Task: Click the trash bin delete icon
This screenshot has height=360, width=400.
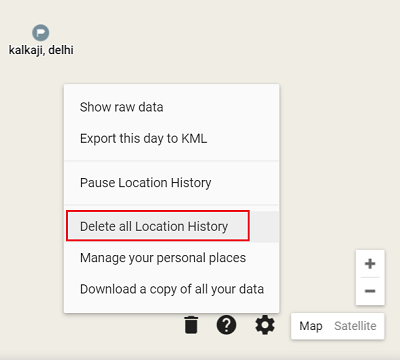Action: [191, 325]
